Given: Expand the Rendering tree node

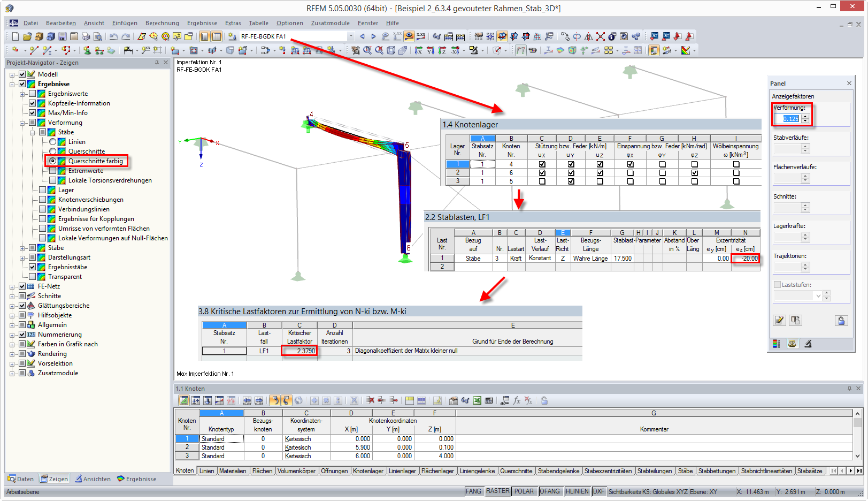Looking at the screenshot, I should [12, 354].
